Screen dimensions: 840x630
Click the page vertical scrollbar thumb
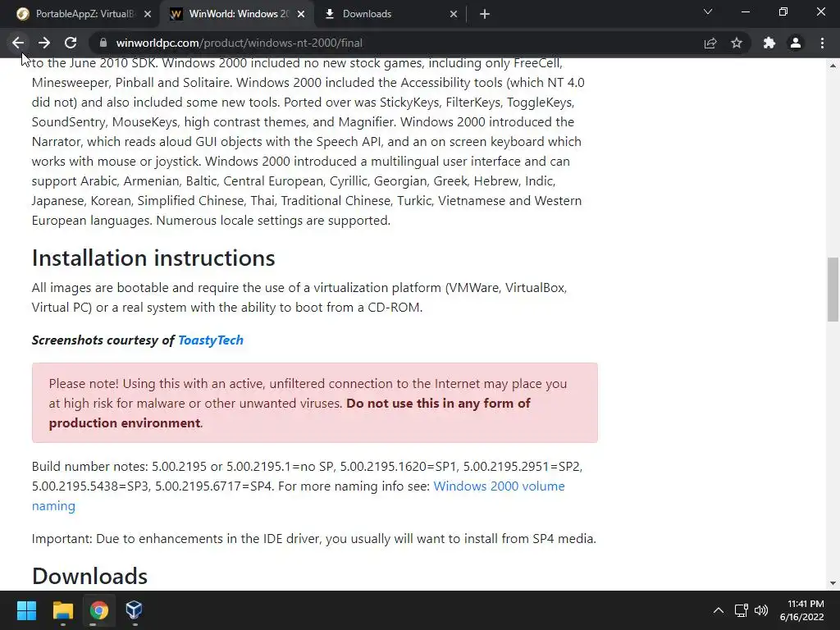tap(833, 290)
